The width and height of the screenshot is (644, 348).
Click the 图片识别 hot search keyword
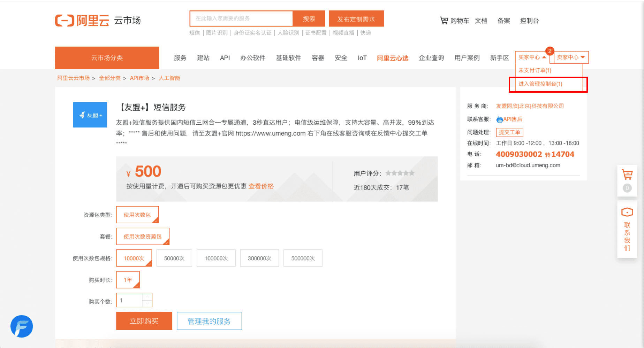tap(217, 33)
